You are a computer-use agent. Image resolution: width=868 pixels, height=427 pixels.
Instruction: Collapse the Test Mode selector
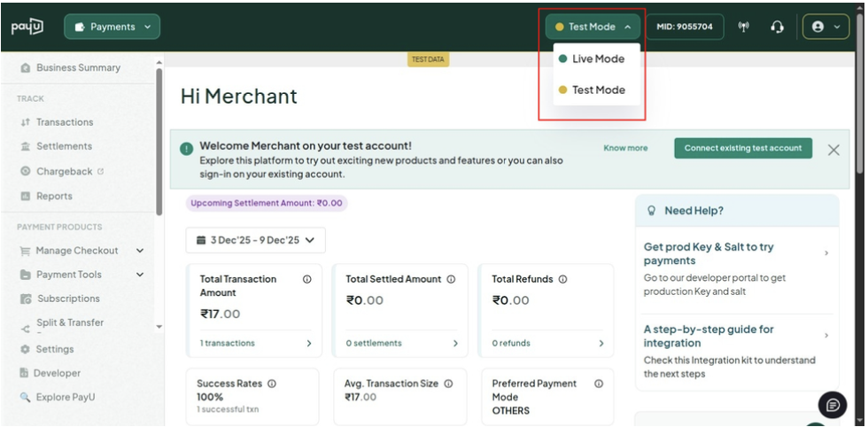tap(593, 27)
